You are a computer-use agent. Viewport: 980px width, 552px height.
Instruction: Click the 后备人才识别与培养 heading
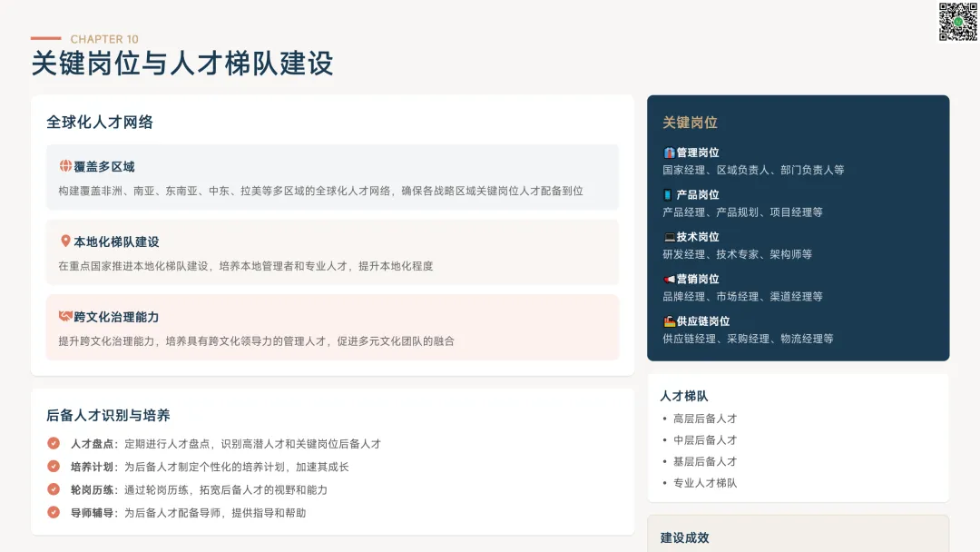pos(108,415)
